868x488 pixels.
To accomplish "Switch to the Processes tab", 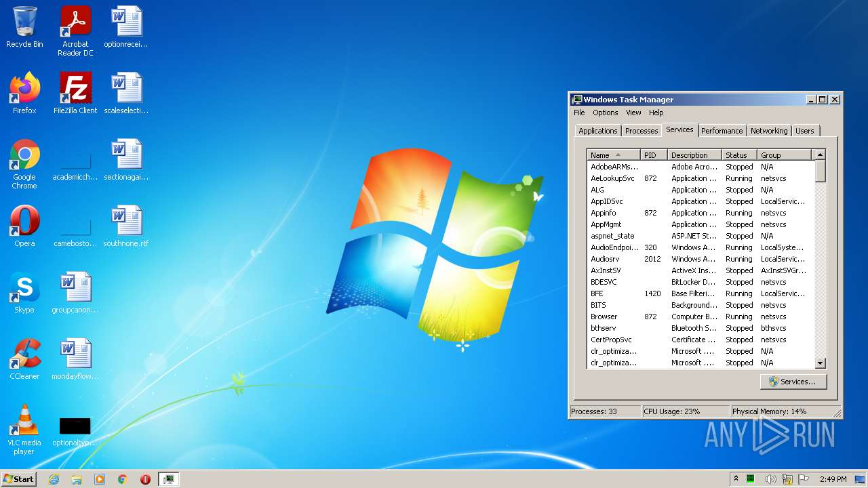I will [642, 131].
